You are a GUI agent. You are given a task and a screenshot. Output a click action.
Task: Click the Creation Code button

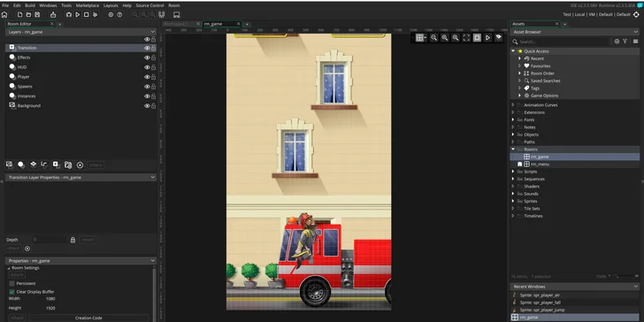point(88,318)
